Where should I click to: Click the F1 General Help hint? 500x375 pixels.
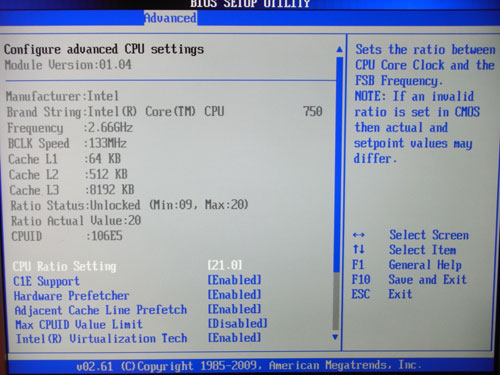coord(407,265)
